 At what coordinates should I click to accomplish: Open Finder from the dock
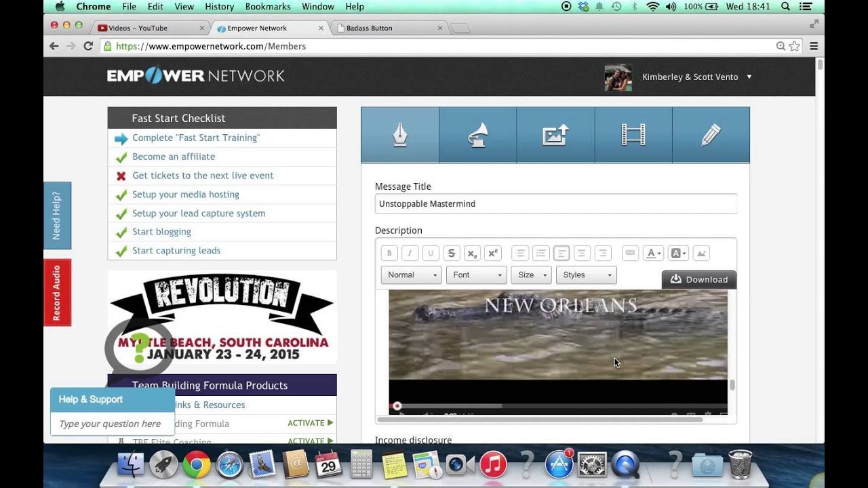[x=131, y=465]
